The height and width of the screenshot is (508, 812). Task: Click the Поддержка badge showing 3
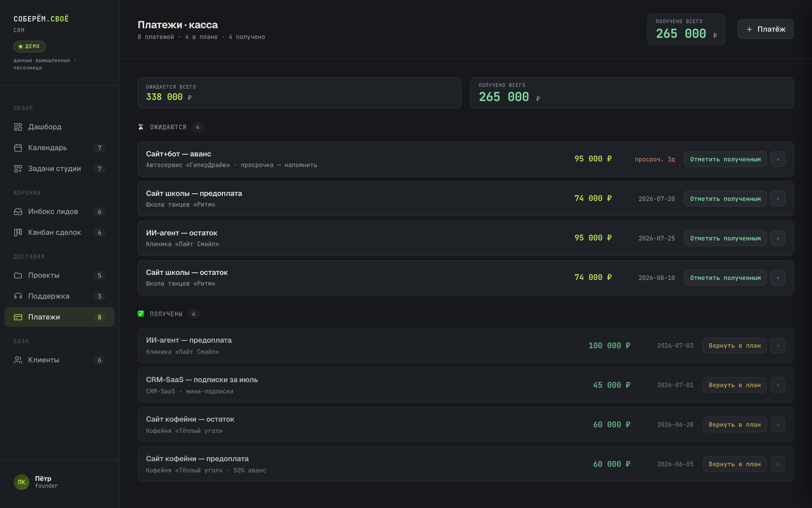tap(99, 296)
